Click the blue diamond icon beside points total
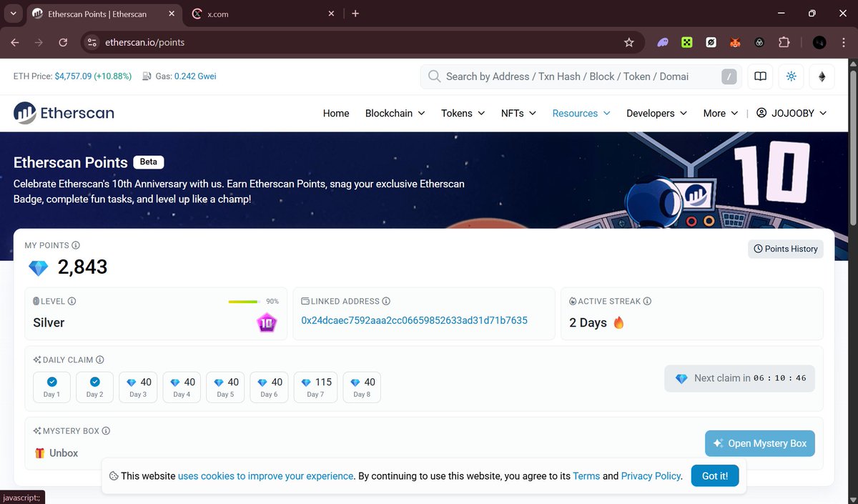Screen dimensions: 858x504 [x=37, y=268]
